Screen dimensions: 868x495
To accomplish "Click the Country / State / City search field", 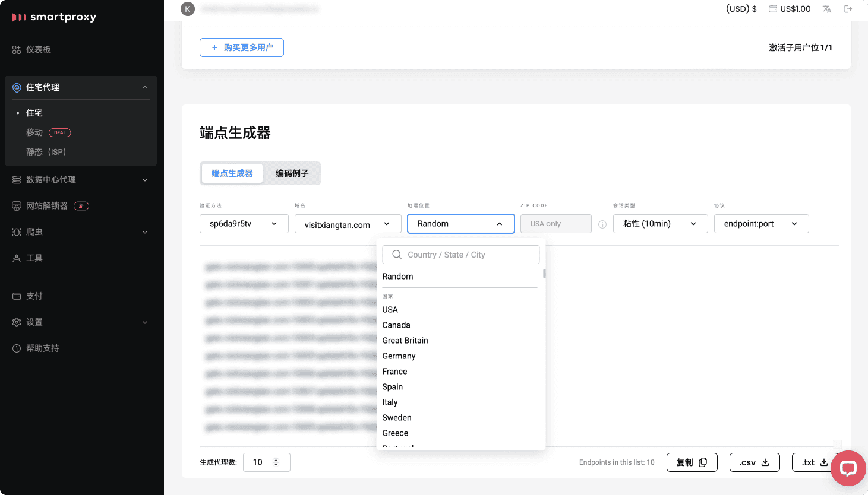I will tap(461, 255).
